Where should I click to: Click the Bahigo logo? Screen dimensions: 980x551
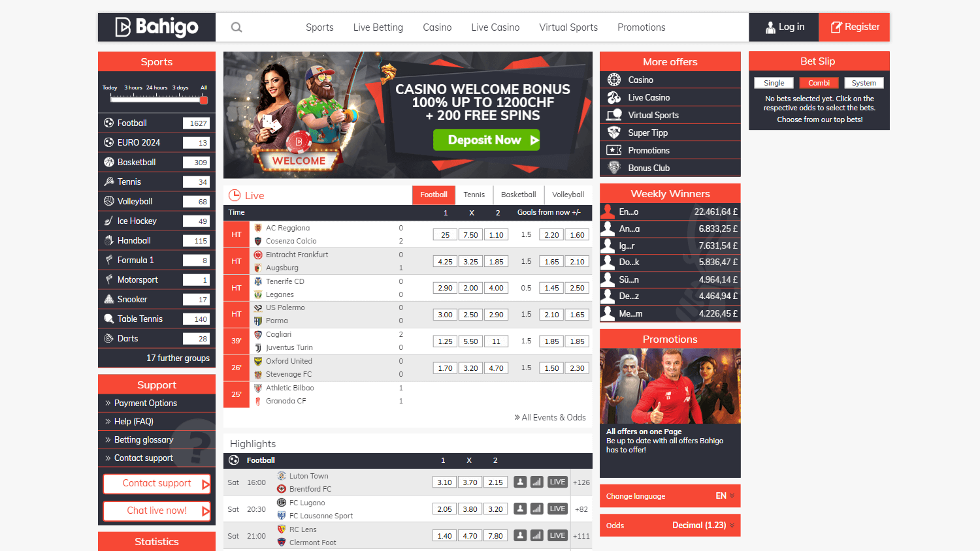[157, 27]
